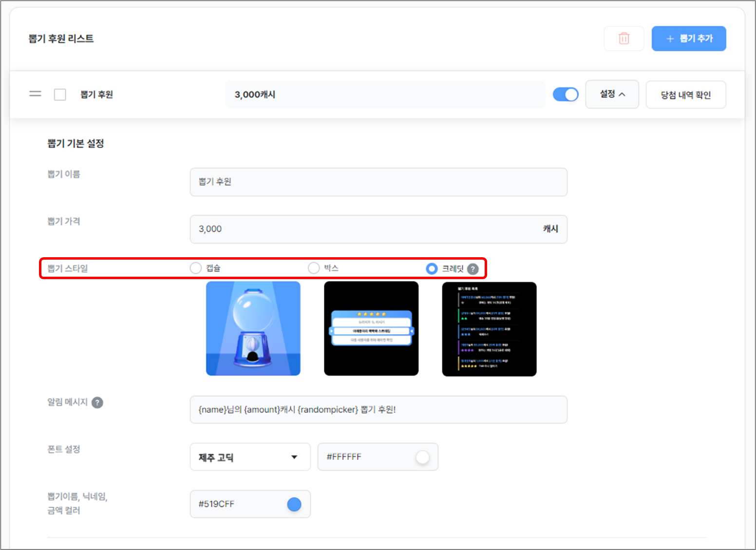Screen dimensions: 756x550
Task: Click the 뽑기 가격 3,000 input field
Action: [x=378, y=229]
